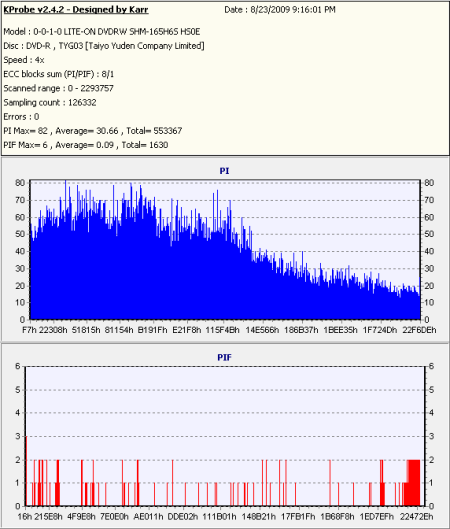Click the PIF axis label DDE02h
The height and width of the screenshot is (529, 450).
click(x=183, y=517)
